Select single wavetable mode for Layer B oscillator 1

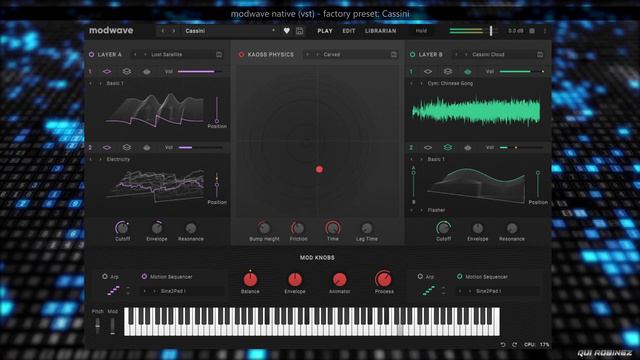(x=428, y=71)
